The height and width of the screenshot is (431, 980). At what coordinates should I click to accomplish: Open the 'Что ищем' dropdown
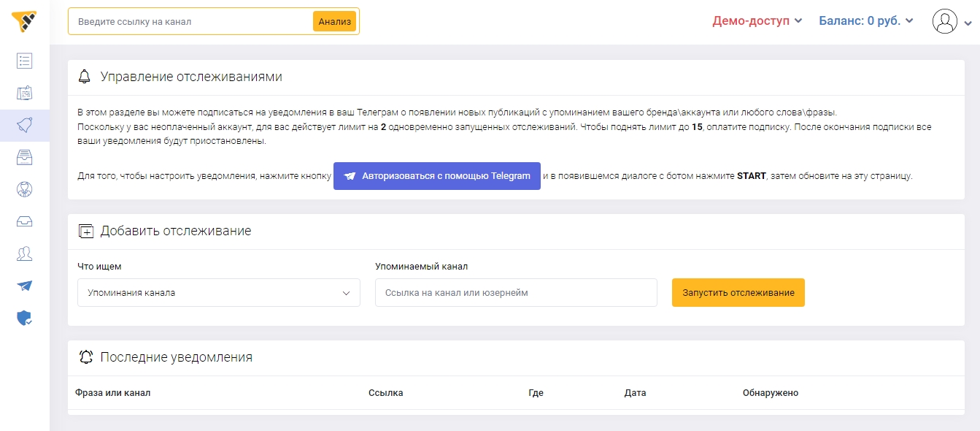click(219, 292)
